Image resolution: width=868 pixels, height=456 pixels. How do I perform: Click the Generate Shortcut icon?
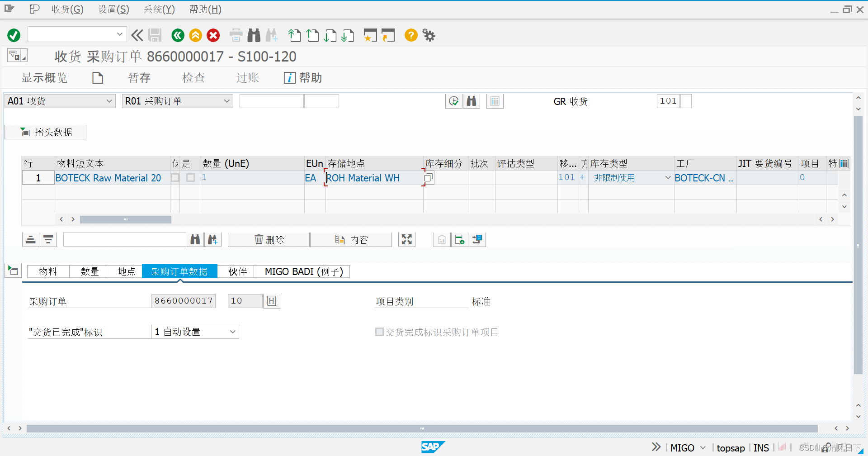click(x=388, y=35)
